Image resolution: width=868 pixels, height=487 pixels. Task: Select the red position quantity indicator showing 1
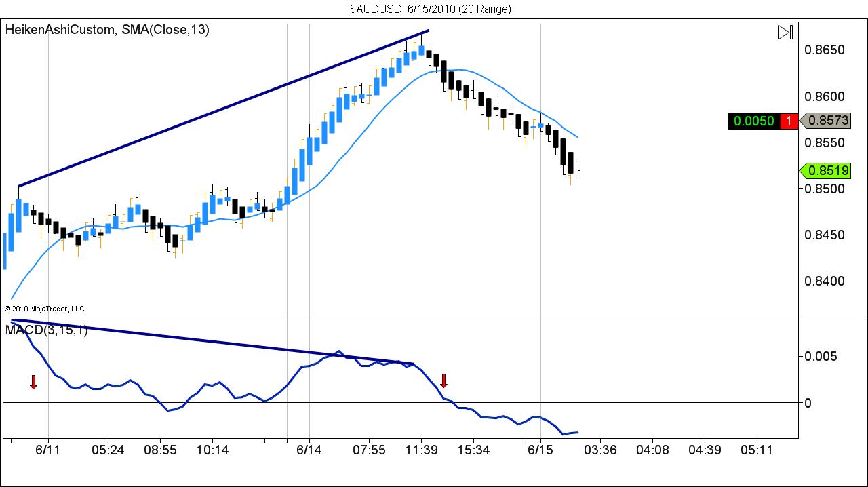pos(791,121)
